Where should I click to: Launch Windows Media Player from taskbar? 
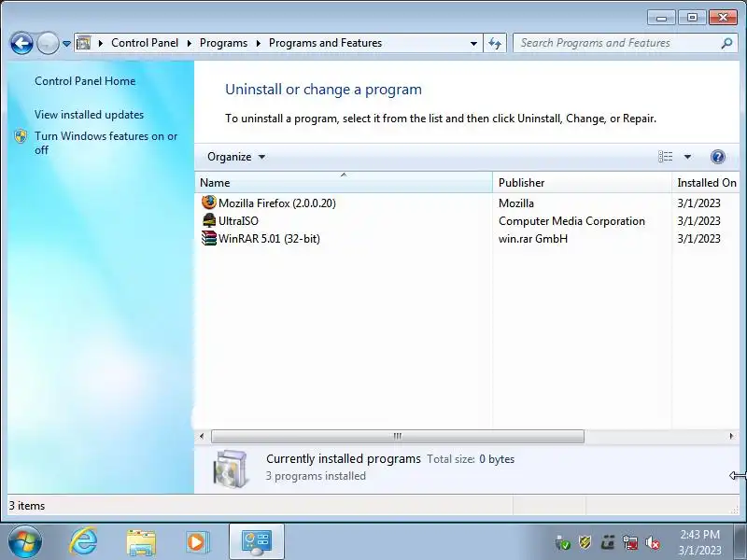tap(196, 542)
